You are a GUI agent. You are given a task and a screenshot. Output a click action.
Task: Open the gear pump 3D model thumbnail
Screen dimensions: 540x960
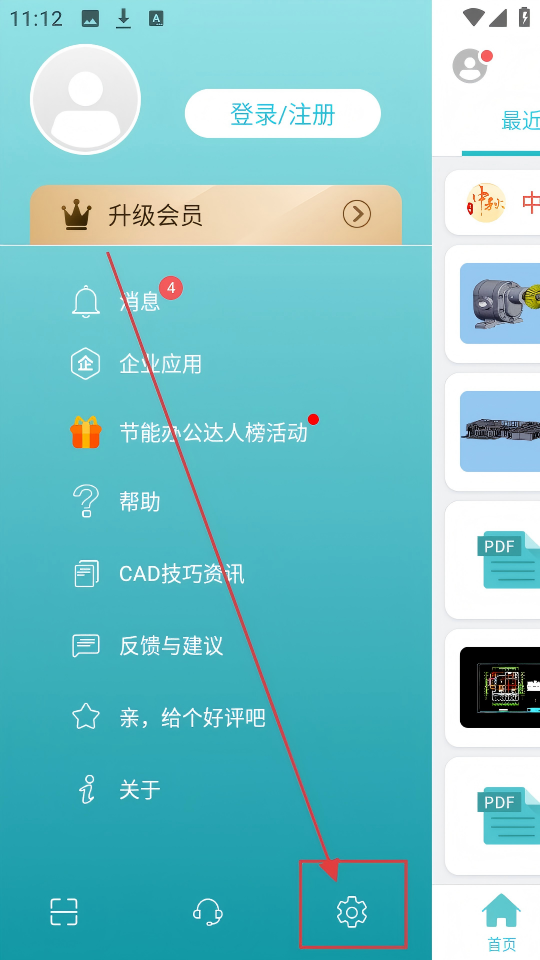(x=500, y=304)
